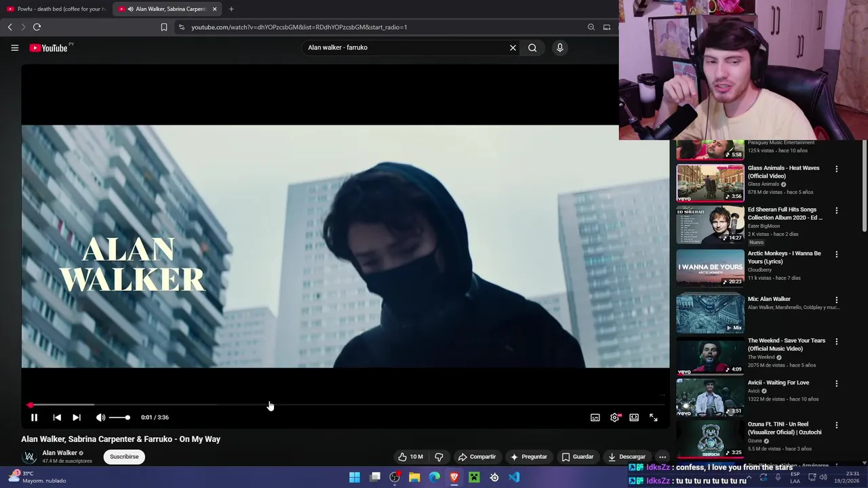Open the weather widget showing 31°C
The width and height of the screenshot is (868, 488).
(x=37, y=477)
